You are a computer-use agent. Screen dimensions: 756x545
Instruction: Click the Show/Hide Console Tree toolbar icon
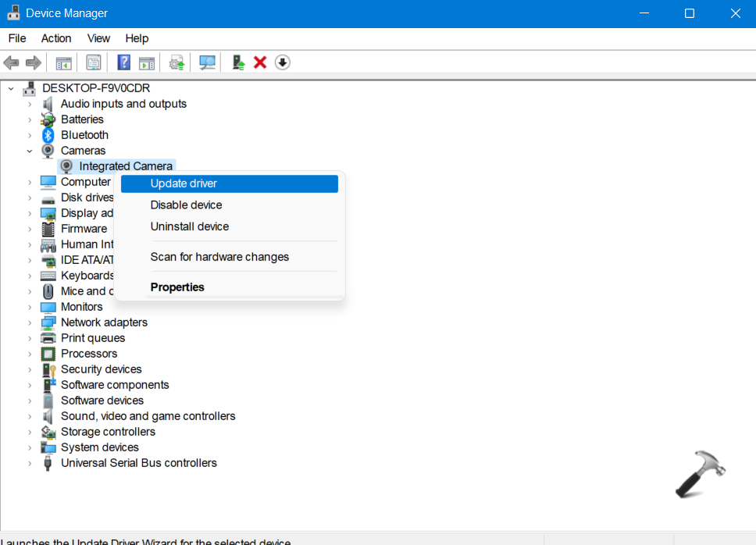click(x=64, y=62)
